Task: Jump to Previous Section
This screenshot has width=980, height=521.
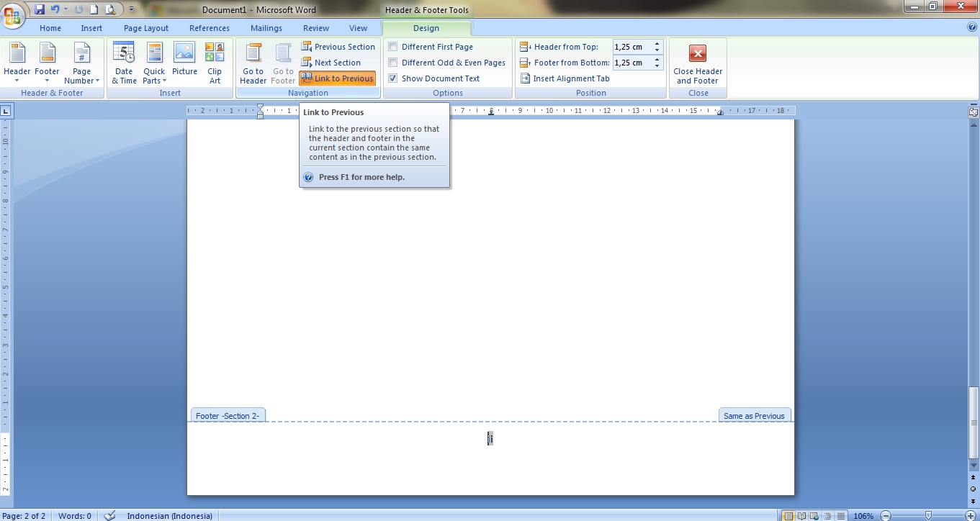Action: 338,47
